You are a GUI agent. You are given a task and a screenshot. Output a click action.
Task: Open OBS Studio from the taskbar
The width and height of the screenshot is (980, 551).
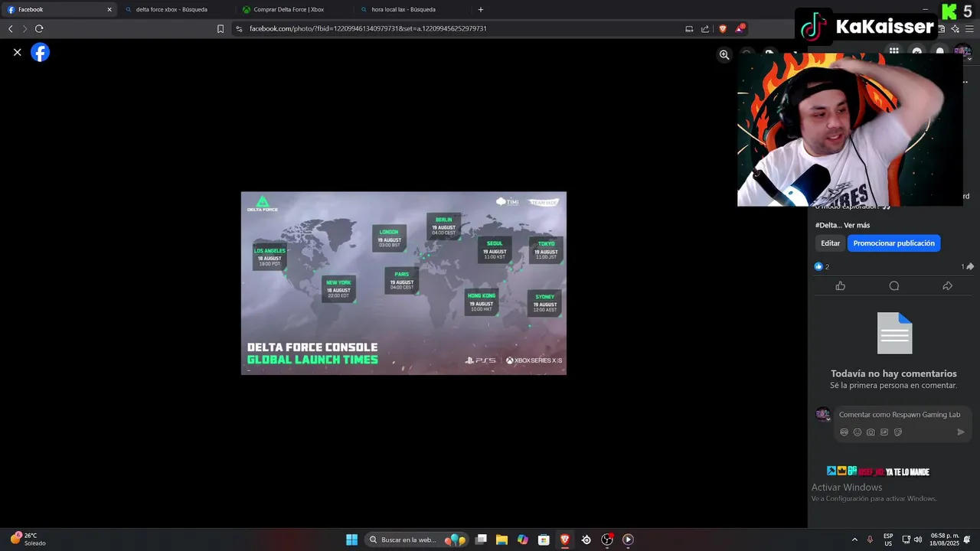(607, 540)
